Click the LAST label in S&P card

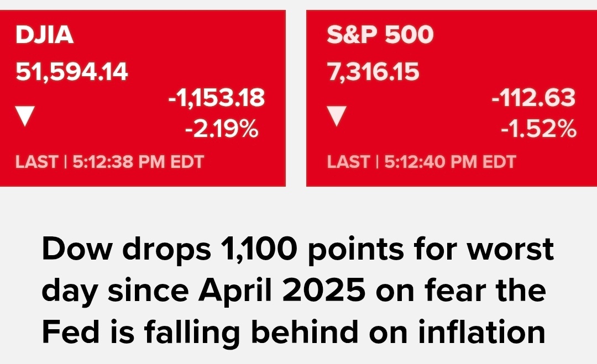[x=348, y=162]
